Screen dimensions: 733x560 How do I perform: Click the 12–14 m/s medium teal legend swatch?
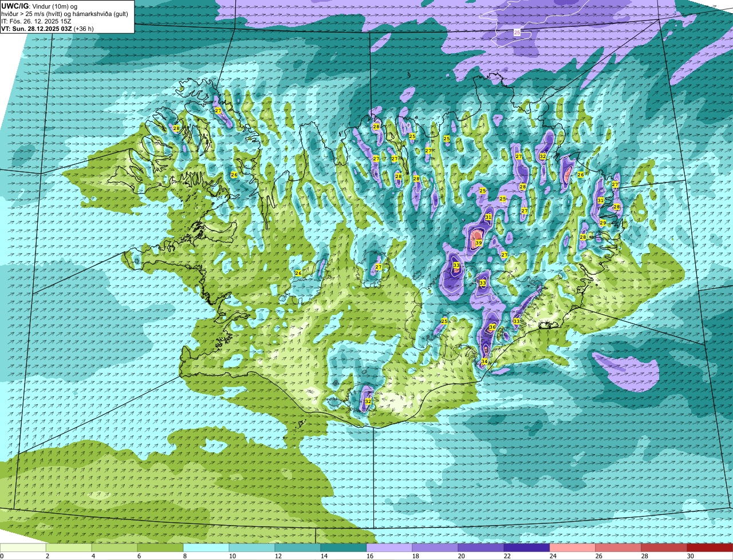point(298,547)
